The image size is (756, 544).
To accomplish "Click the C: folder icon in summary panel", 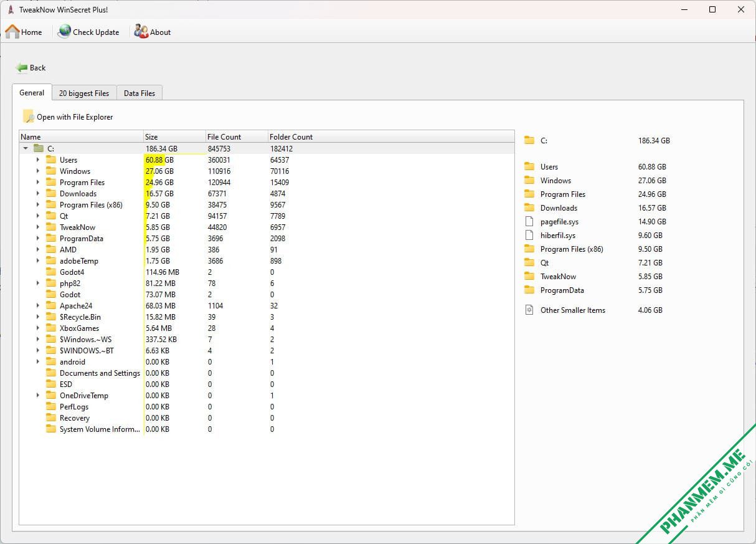I will (529, 140).
